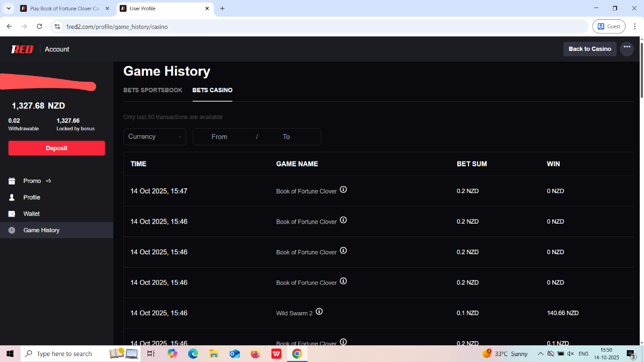
Task: Click info icon beside Wild Swarm 2
Action: [319, 312]
